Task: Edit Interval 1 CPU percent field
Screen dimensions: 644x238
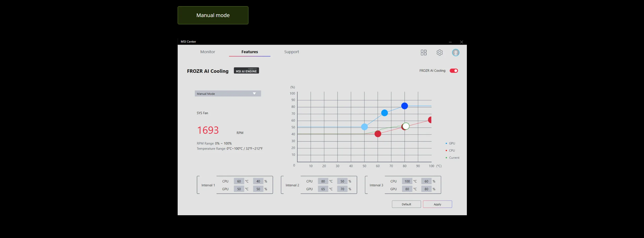Action: (x=258, y=181)
